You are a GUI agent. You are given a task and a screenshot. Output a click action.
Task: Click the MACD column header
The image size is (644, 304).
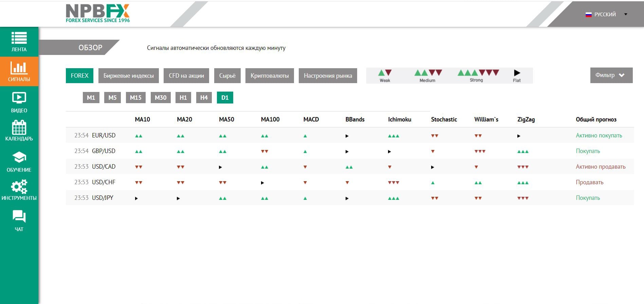click(311, 119)
